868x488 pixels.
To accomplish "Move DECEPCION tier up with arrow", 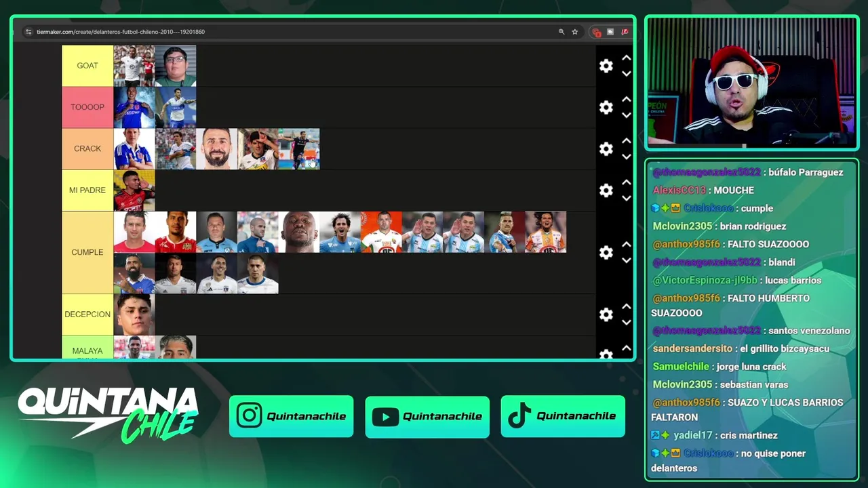I will (627, 307).
